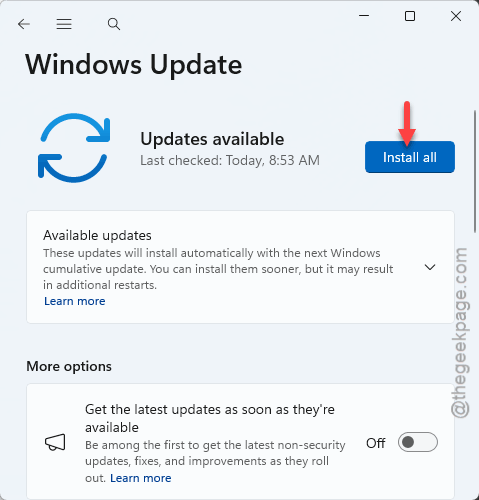Maximize the Settings window
Screen dimensions: 479x500
[x=410, y=16]
